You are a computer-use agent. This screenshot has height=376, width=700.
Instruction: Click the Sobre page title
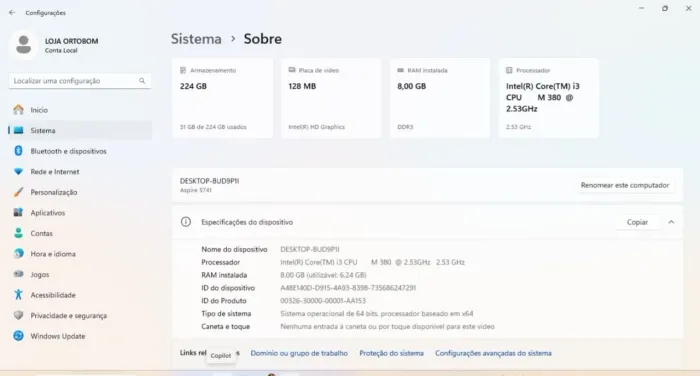(262, 39)
